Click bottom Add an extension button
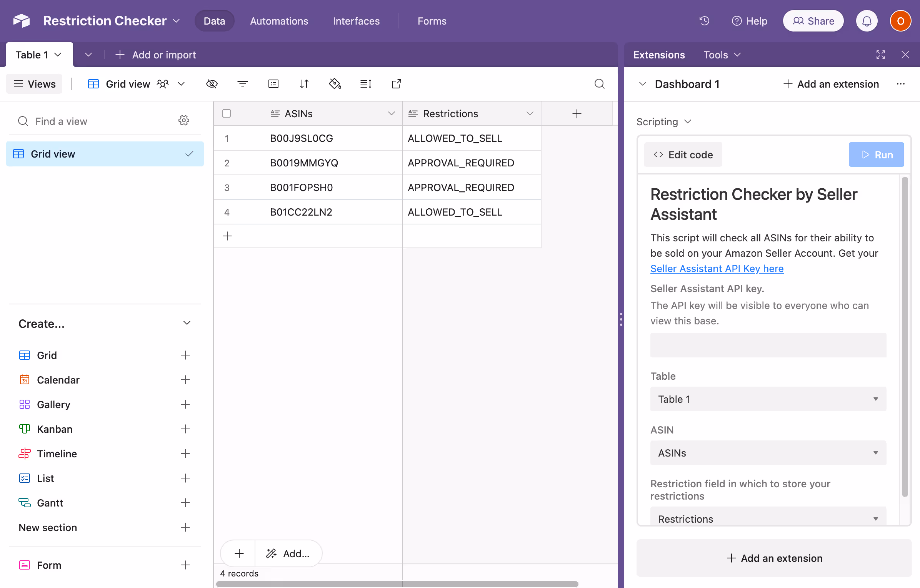 [774, 558]
